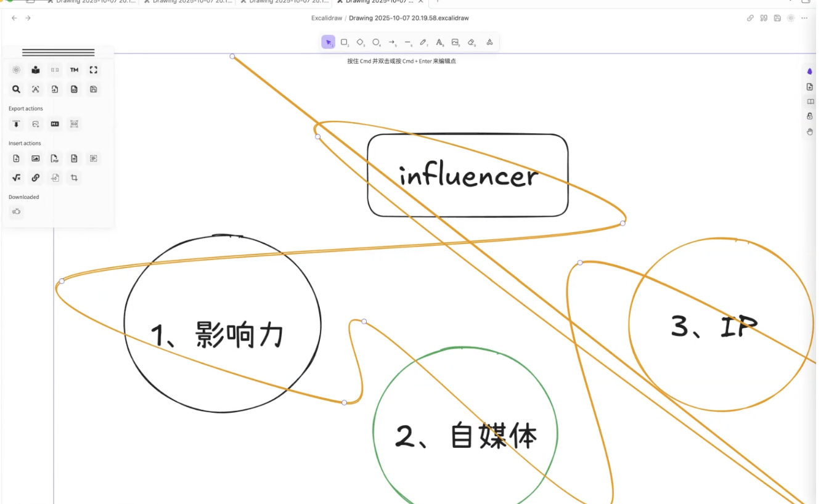Click the image export icon under Export actions
This screenshot has width=821, height=504.
click(x=36, y=124)
